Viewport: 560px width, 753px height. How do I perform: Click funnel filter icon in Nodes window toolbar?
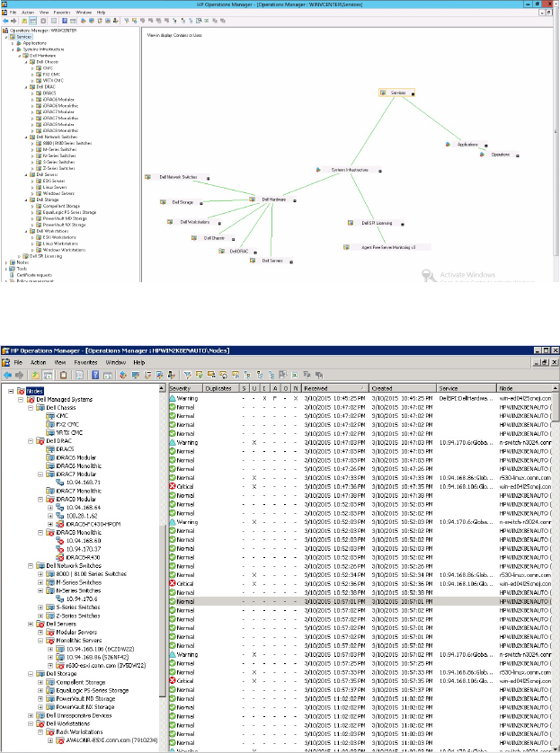(188, 375)
